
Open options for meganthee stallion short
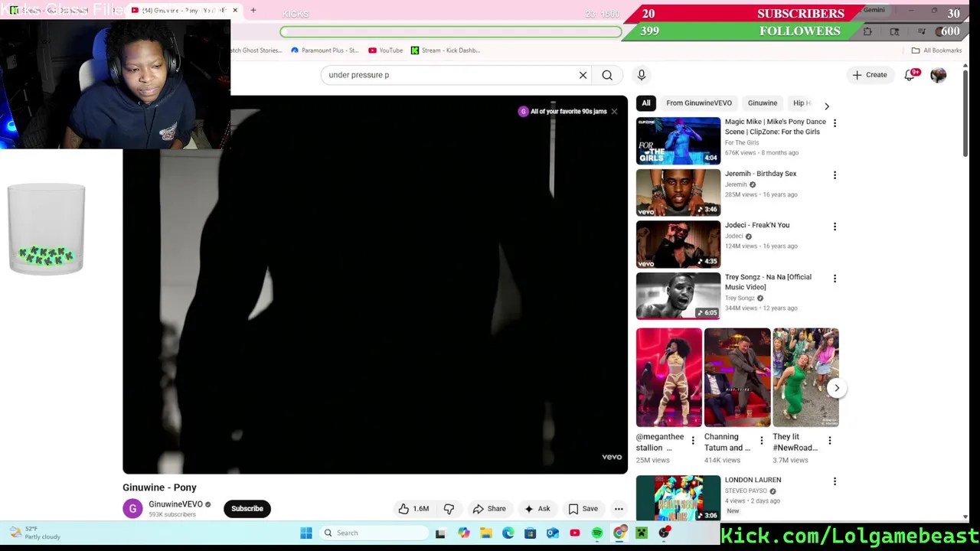(693, 441)
